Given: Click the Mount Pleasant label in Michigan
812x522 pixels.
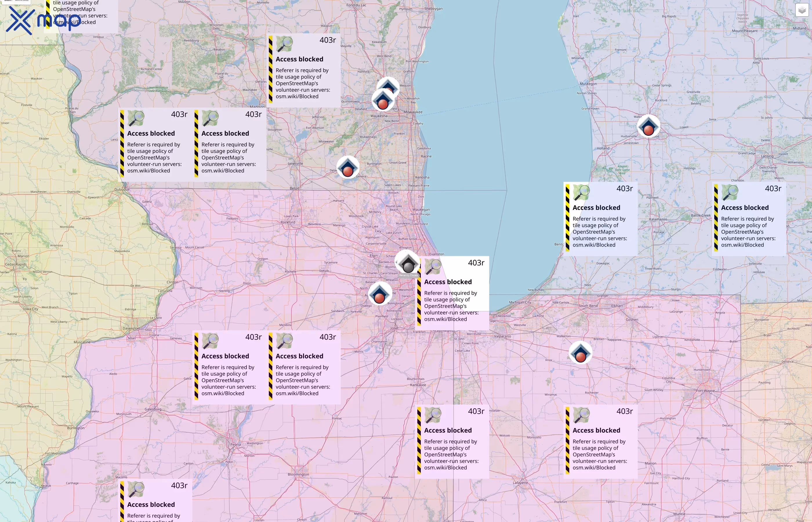Looking at the screenshot, I should point(744,31).
